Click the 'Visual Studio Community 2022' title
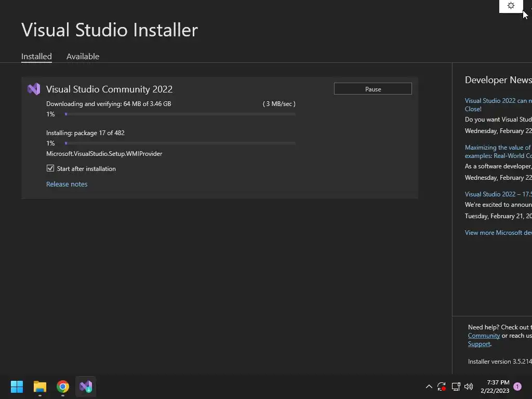This screenshot has width=532, height=399. coord(109,89)
